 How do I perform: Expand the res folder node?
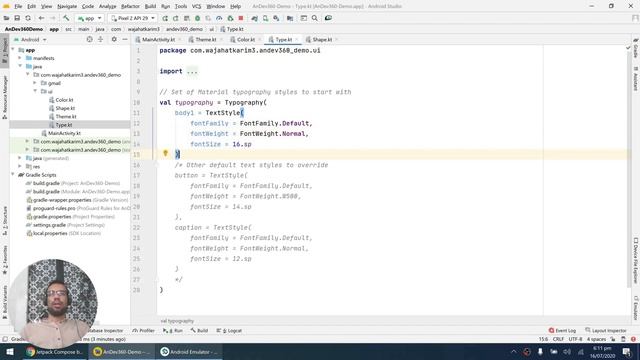click(x=20, y=166)
